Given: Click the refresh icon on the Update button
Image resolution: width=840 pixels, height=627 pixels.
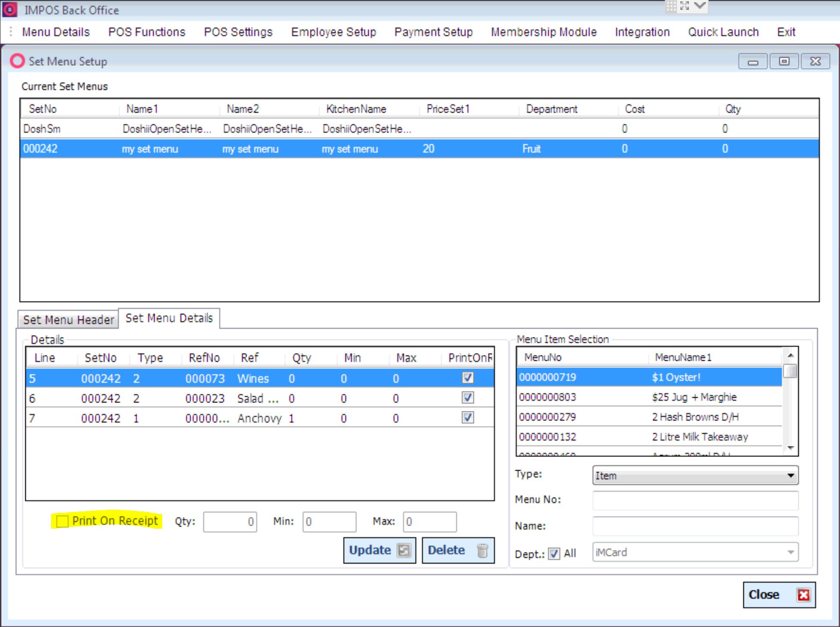Looking at the screenshot, I should tap(404, 550).
